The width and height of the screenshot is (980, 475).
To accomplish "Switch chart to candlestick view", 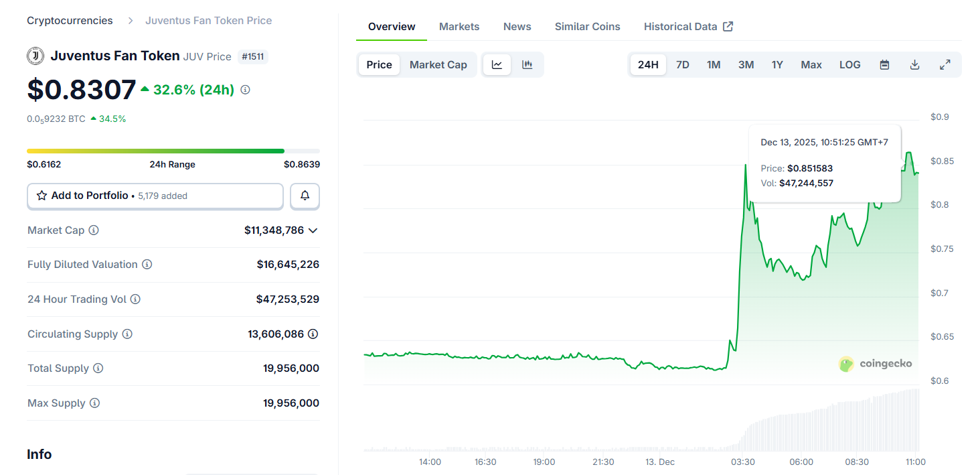I will [x=527, y=64].
